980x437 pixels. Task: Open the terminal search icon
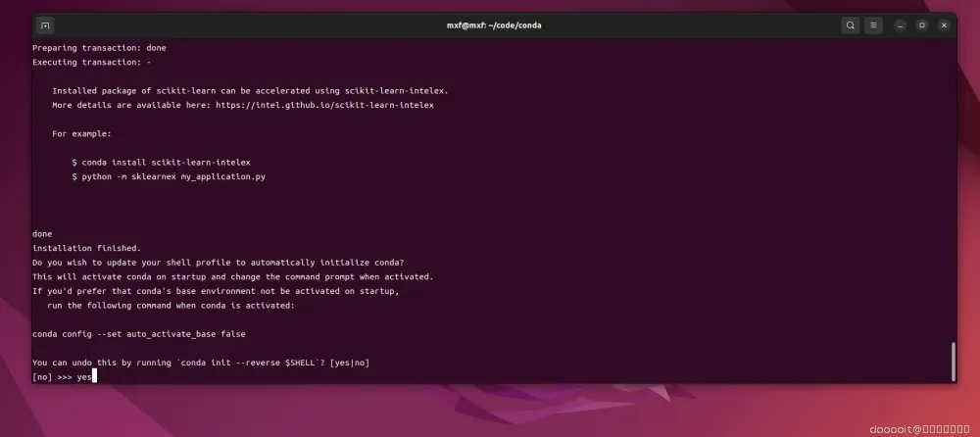tap(850, 25)
